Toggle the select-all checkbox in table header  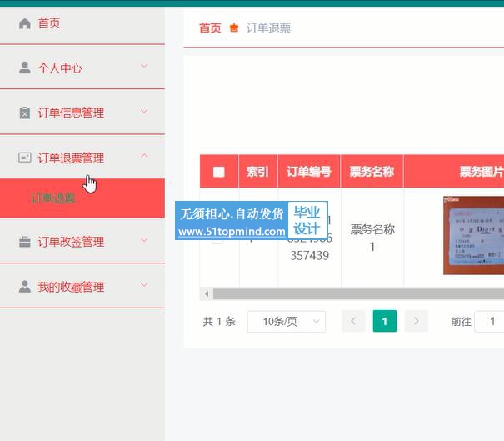[x=219, y=173]
